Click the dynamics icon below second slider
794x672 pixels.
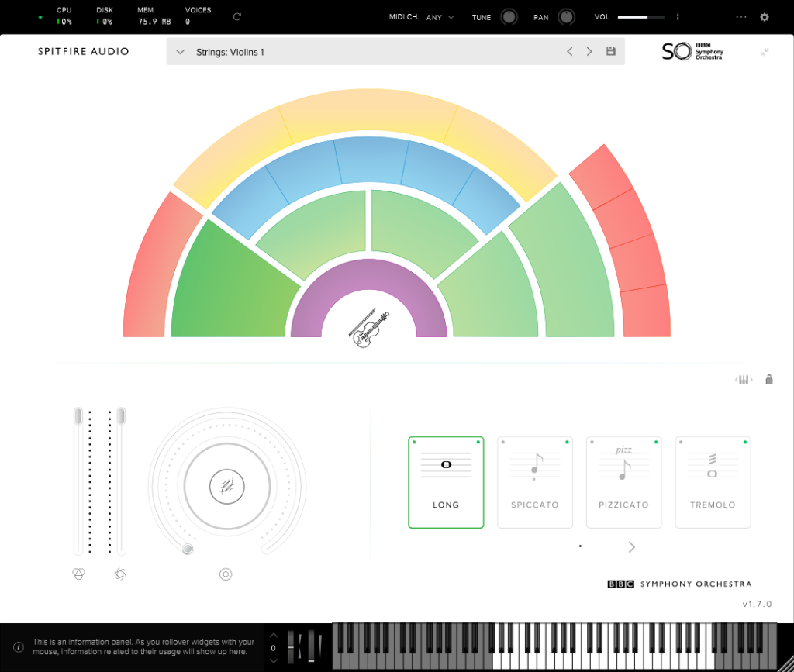point(120,574)
